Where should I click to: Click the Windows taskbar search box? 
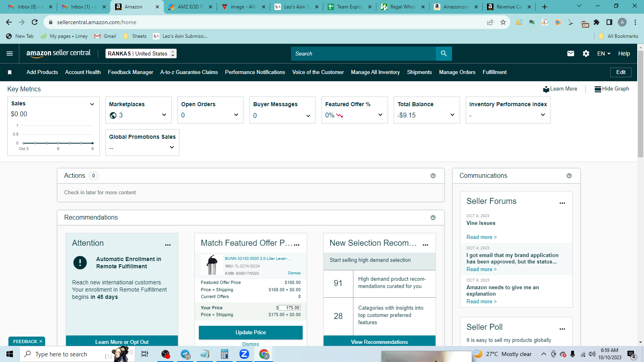[76, 354]
